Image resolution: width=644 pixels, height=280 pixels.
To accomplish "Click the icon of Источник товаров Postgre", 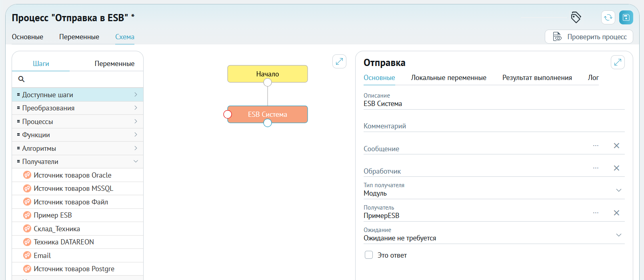I will [x=27, y=269].
